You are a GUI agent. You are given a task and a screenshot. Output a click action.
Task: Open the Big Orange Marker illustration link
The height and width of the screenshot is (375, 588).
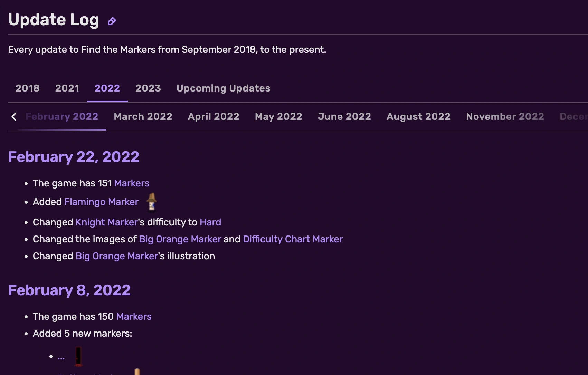[x=116, y=256]
